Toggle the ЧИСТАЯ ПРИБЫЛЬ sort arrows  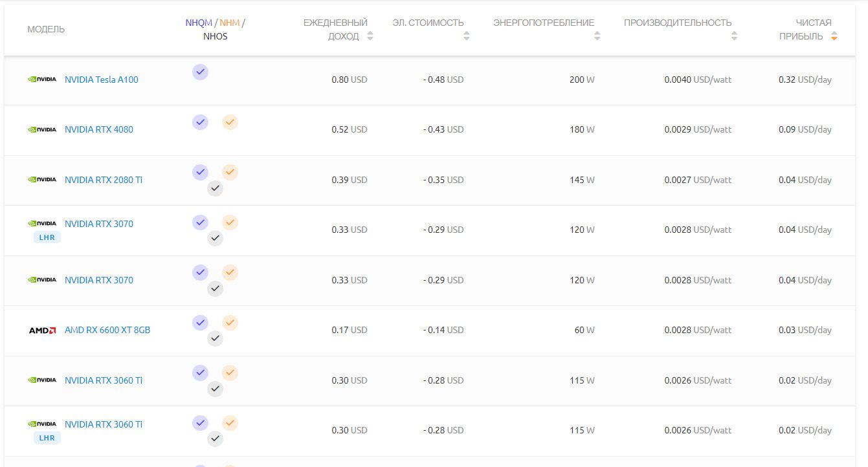pos(834,36)
